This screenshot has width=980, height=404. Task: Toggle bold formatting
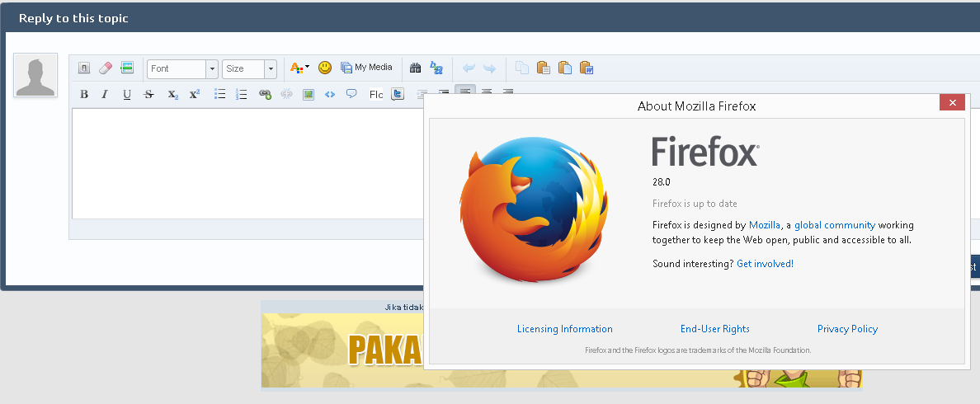pyautogui.click(x=84, y=94)
